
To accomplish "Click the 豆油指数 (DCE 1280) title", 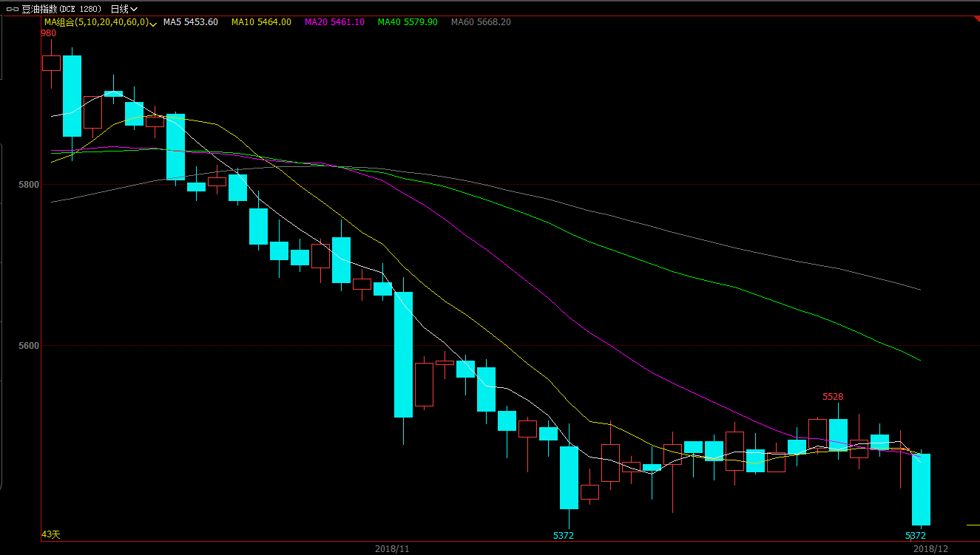I will click(x=61, y=9).
